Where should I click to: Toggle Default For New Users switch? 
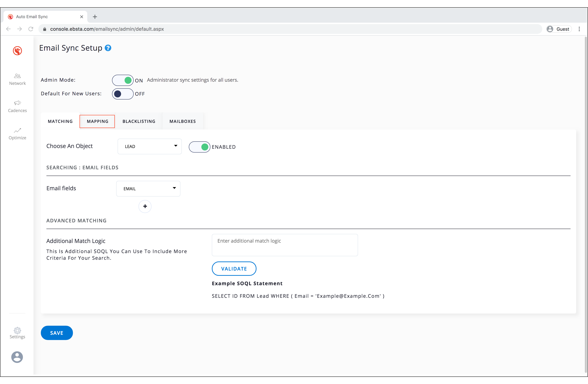[x=123, y=94]
